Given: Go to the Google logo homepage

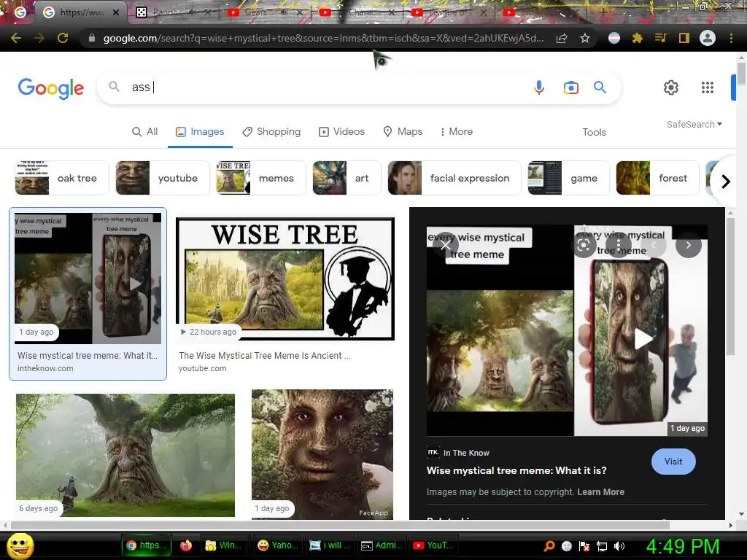Looking at the screenshot, I should (50, 88).
